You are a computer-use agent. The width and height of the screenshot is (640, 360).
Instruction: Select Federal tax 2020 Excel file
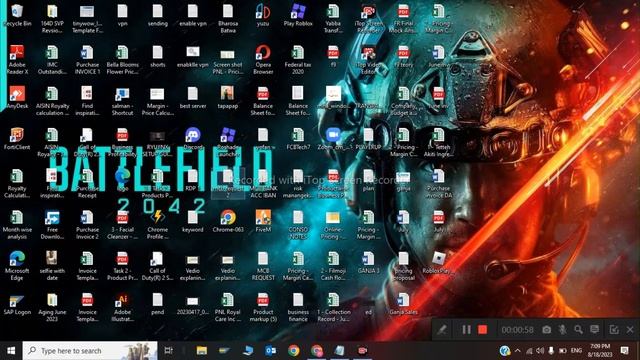[x=298, y=60]
